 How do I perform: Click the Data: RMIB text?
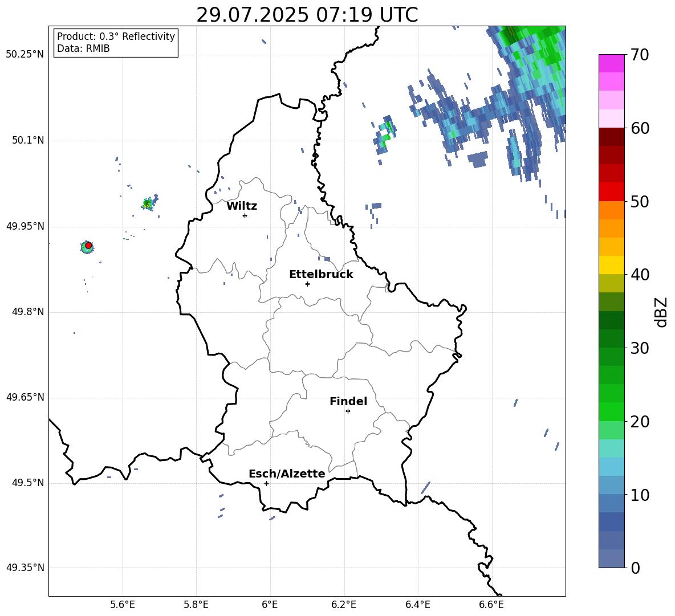[83, 48]
